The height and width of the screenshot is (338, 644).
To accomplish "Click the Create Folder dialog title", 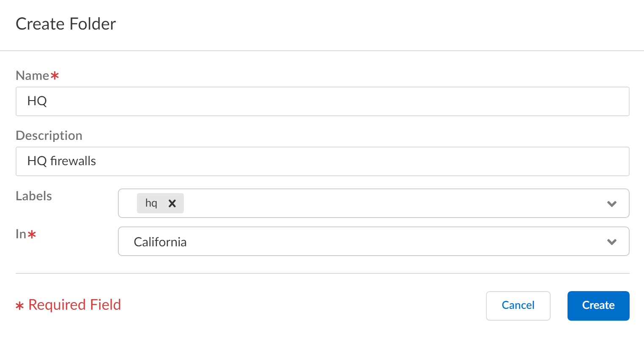I will 65,24.
